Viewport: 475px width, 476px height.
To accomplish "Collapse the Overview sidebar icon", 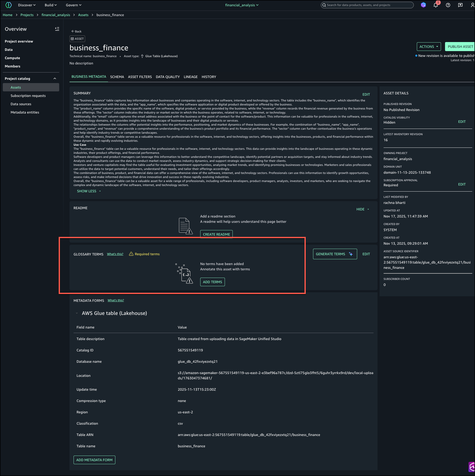I will (57, 29).
